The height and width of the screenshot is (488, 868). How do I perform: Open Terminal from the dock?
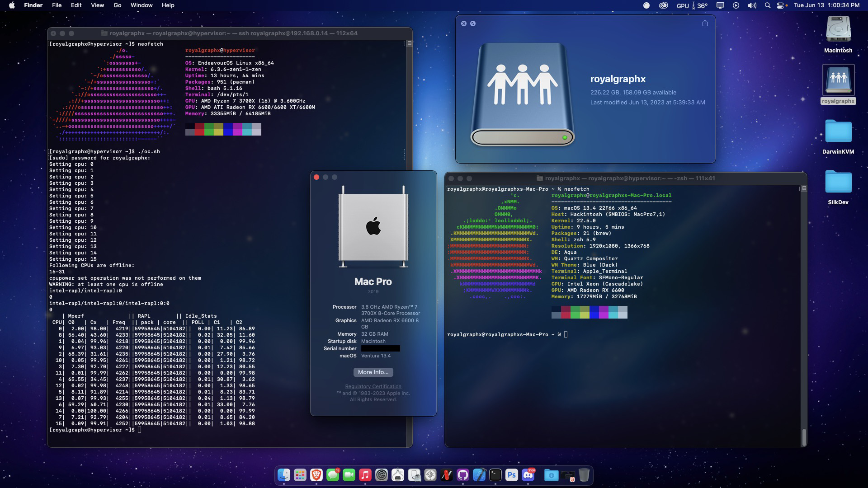point(495,475)
